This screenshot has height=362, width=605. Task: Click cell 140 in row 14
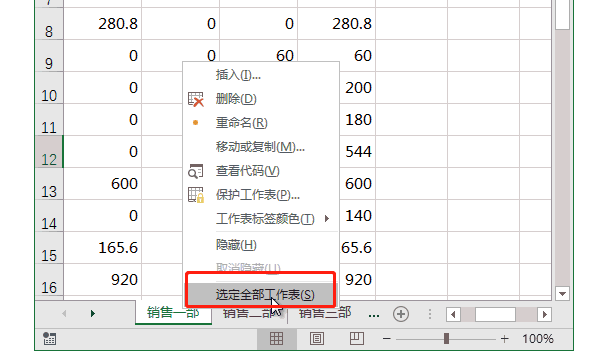point(357,216)
